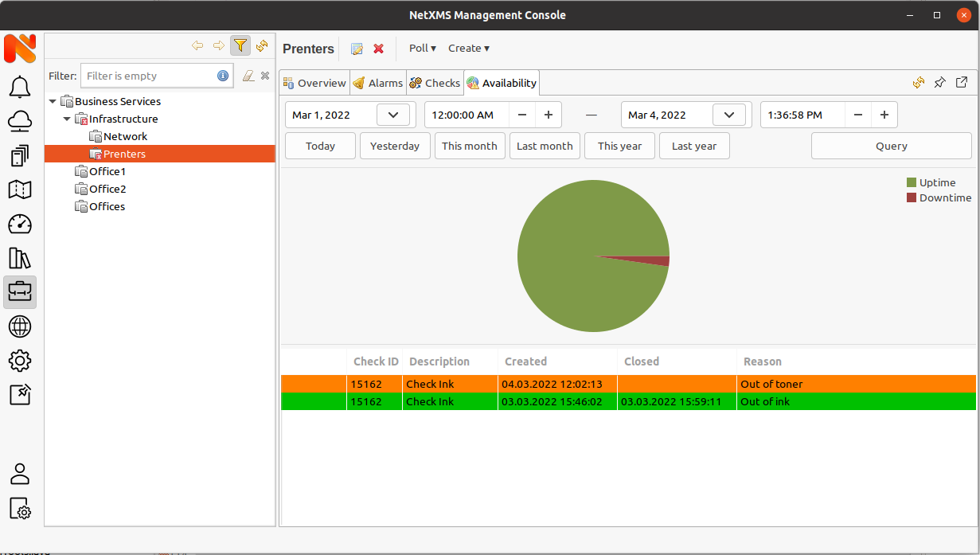The width and height of the screenshot is (980, 555).
Task: Select the "Out of ink" ticket row
Action: pyautogui.click(x=628, y=401)
